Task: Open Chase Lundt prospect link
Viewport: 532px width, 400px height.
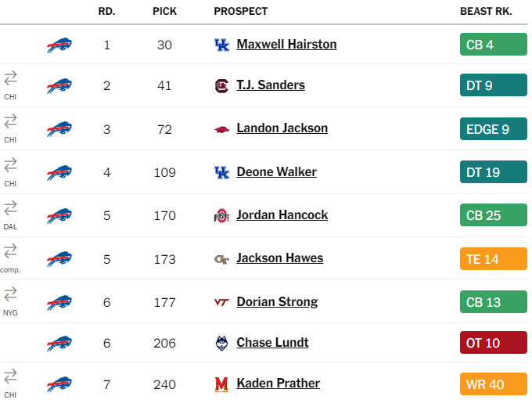Action: point(272,343)
